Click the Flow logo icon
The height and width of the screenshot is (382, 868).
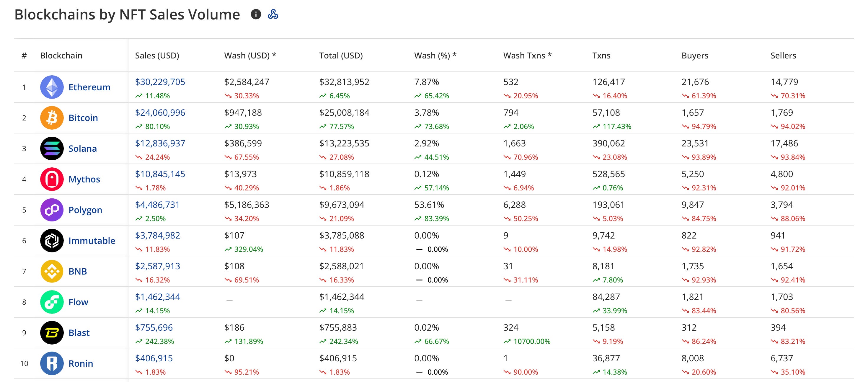52,301
